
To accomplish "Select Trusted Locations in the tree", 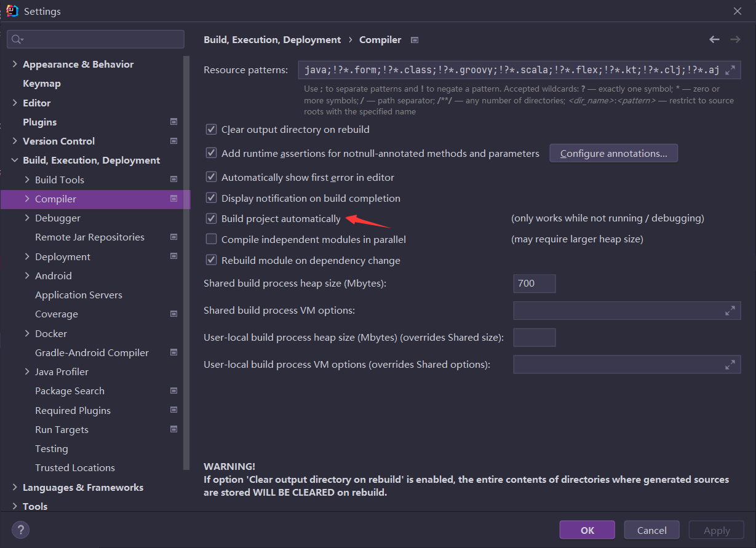I will coord(75,468).
